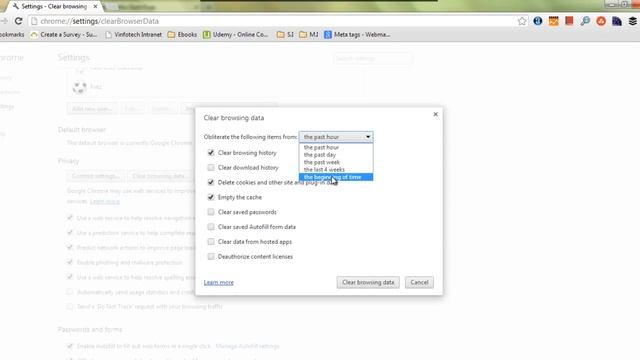The width and height of the screenshot is (640, 360).
Task: Check Clear saved Autofill form data
Action: 211,227
